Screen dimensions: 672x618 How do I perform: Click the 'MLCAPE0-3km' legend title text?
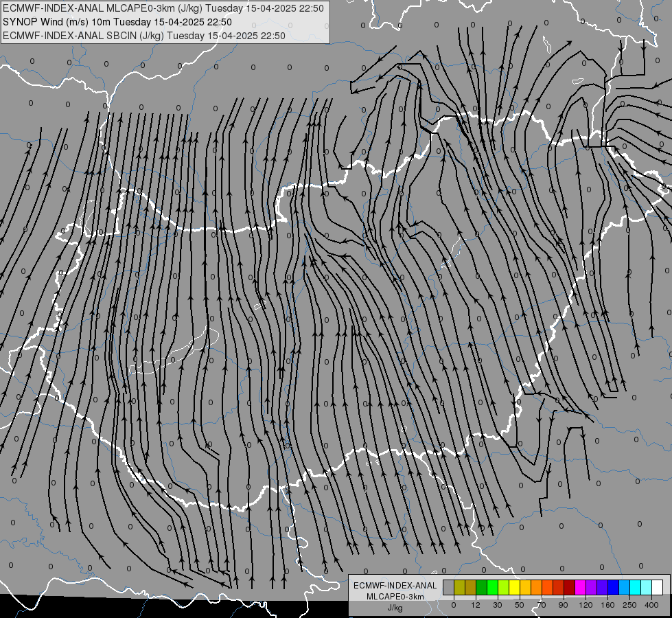[395, 597]
